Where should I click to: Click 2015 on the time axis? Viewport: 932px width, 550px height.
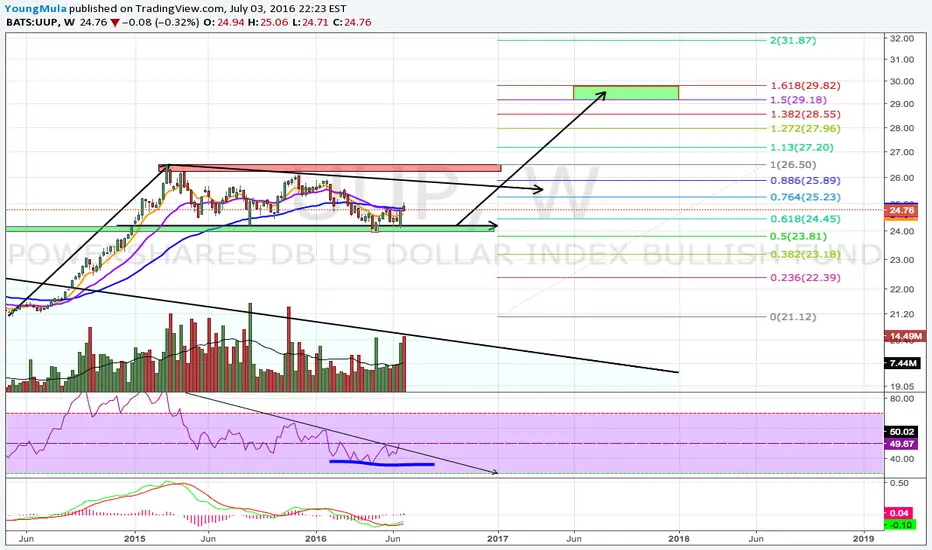tap(135, 539)
